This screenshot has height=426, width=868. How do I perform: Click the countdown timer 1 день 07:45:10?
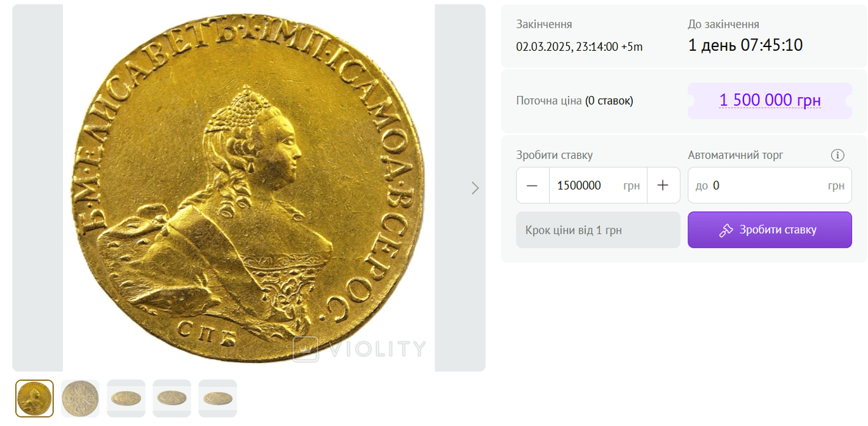(746, 45)
